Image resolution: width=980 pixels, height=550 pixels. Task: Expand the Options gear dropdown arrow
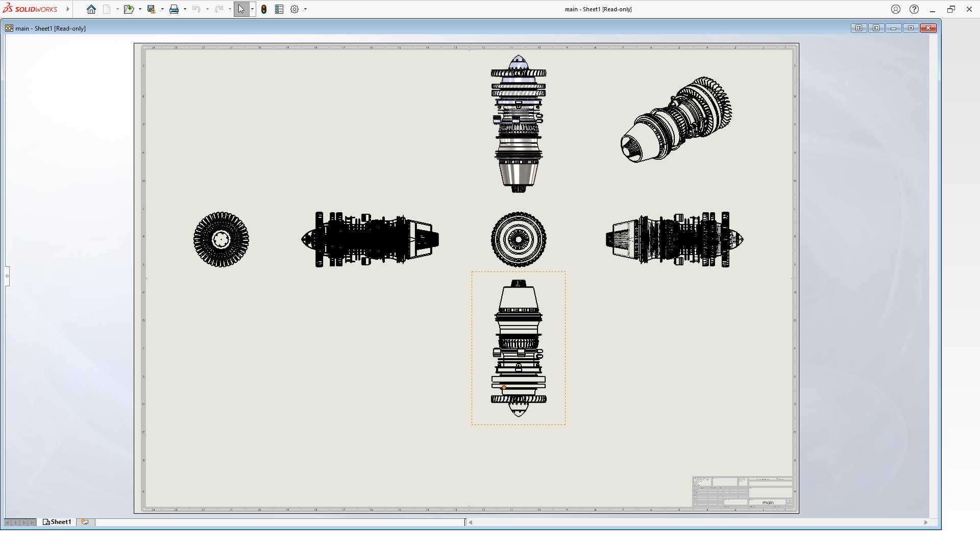tap(306, 9)
